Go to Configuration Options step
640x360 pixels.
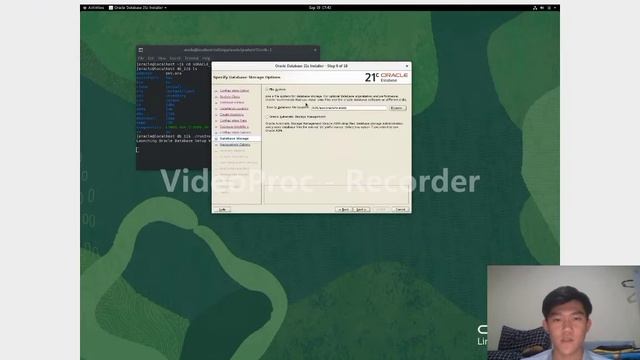pyautogui.click(x=235, y=133)
